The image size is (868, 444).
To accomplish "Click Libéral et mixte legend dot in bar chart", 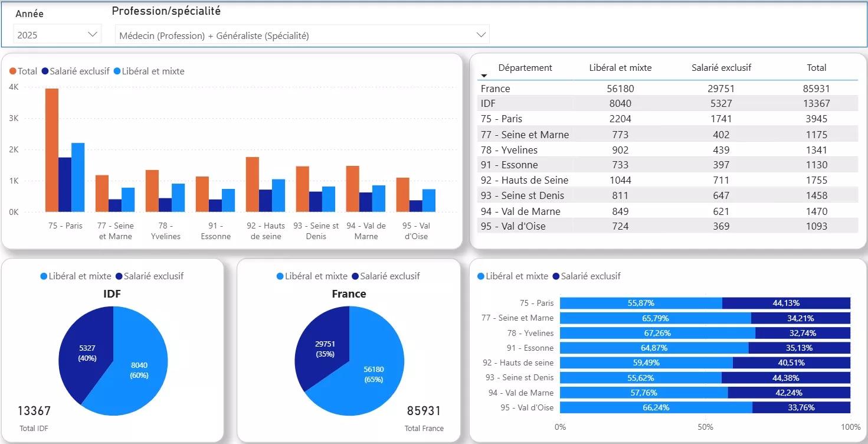I will pos(117,71).
